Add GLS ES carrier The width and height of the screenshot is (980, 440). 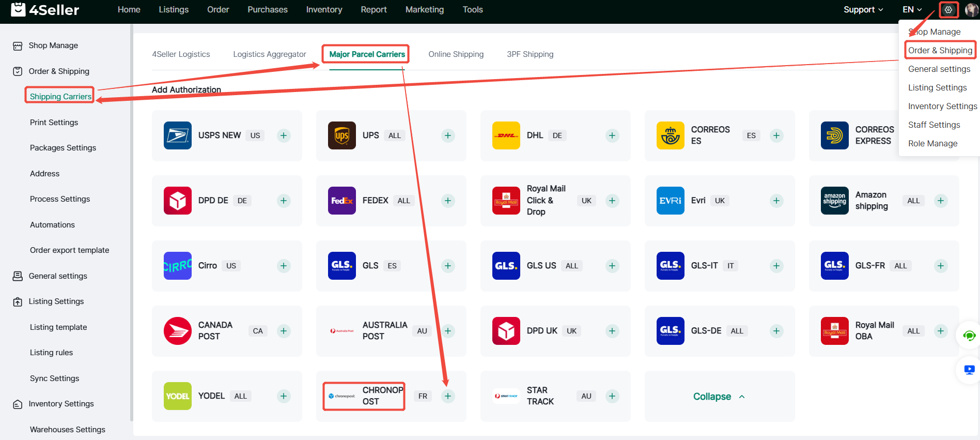pyautogui.click(x=448, y=266)
